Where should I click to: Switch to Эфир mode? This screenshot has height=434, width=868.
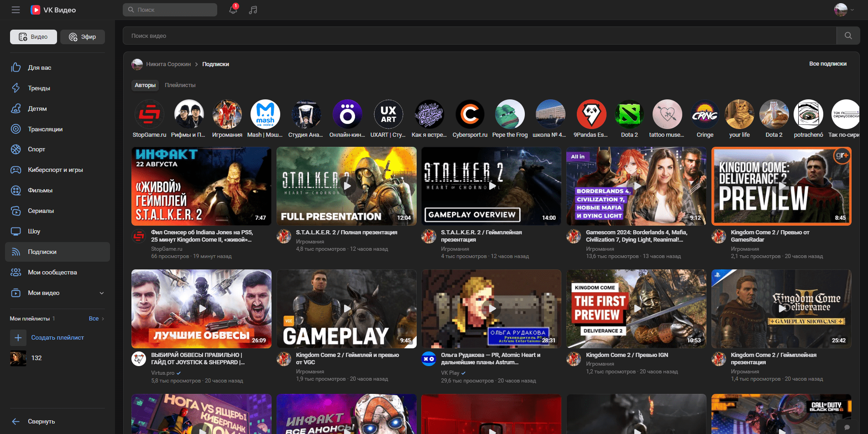point(83,37)
